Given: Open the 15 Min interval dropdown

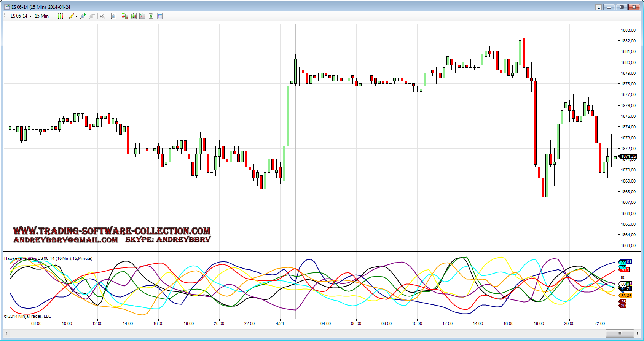Looking at the screenshot, I should click(x=44, y=16).
